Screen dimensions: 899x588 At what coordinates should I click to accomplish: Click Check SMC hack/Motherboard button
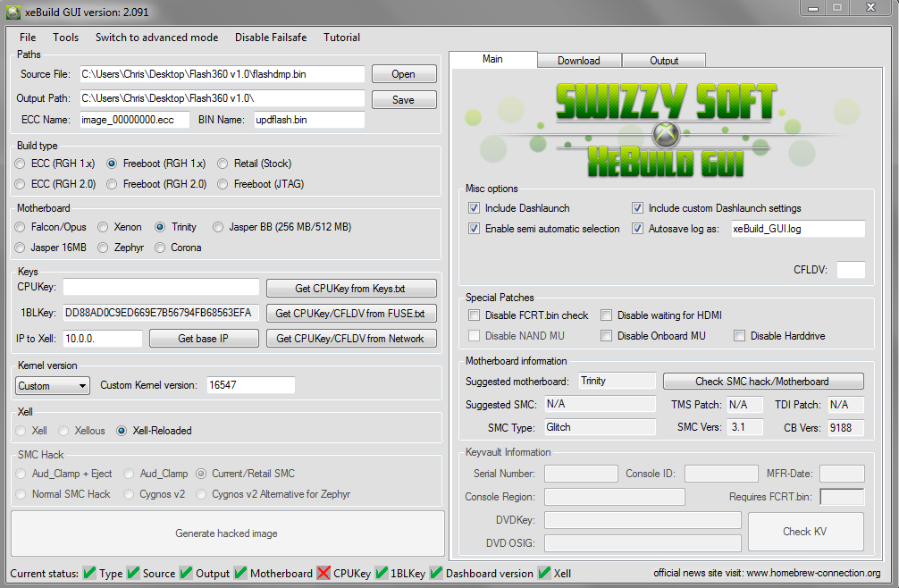[762, 382]
